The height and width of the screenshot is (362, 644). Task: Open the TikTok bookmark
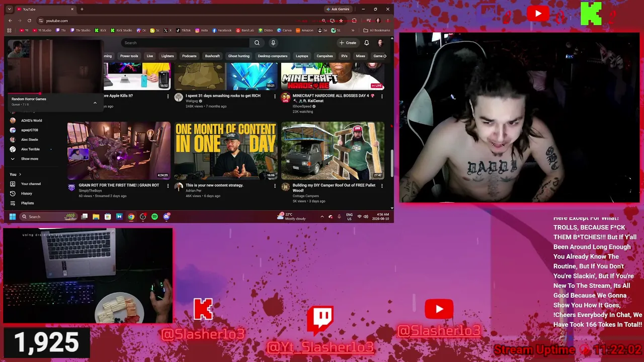183,30
